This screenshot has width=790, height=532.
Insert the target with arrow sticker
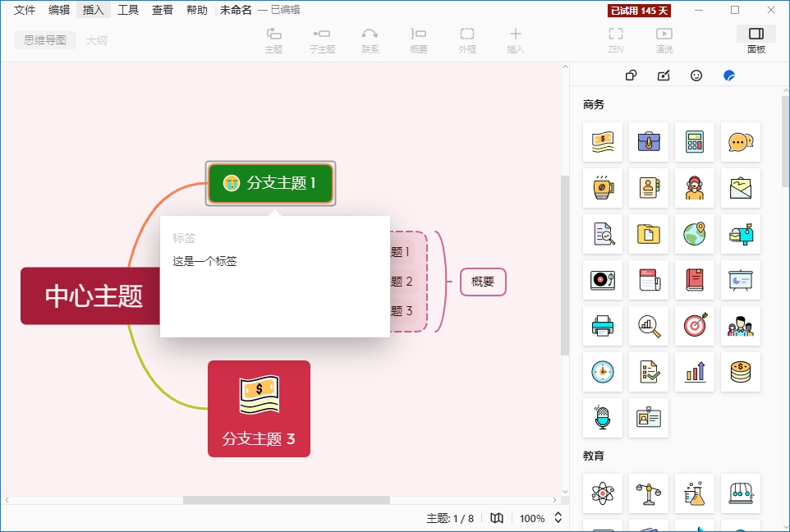tap(694, 326)
